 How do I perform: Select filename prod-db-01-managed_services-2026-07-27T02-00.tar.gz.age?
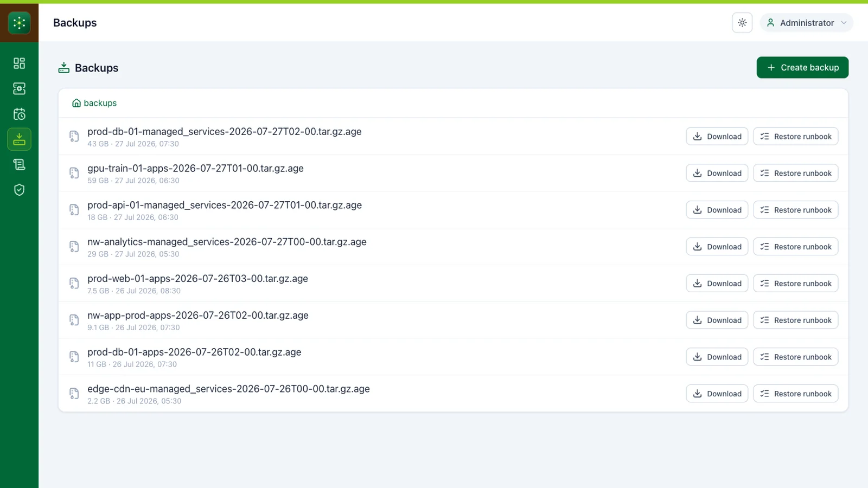point(225,132)
